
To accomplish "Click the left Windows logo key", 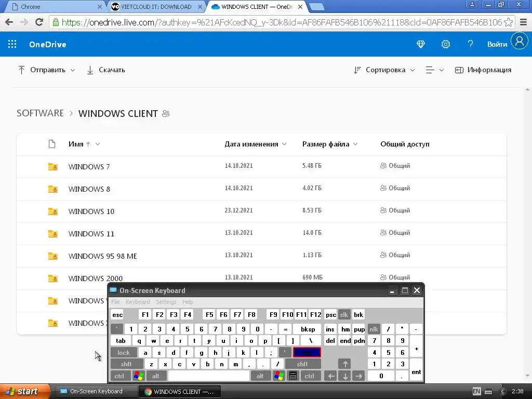I will pos(138,376).
